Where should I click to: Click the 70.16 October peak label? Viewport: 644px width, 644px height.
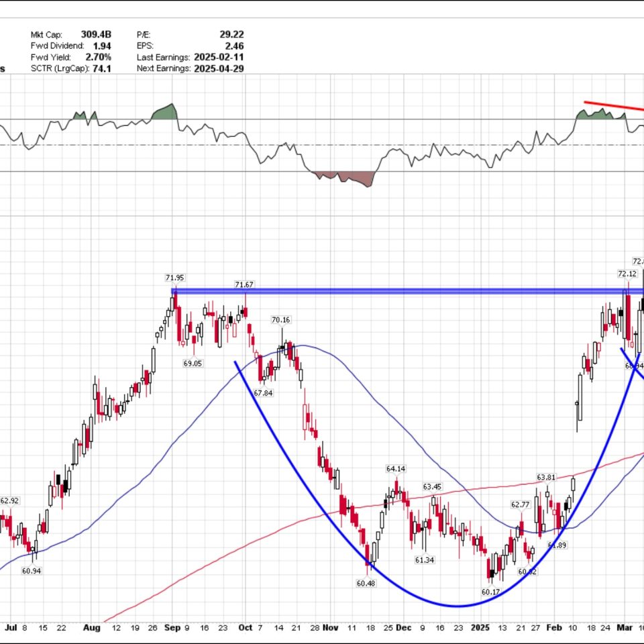[x=281, y=320]
